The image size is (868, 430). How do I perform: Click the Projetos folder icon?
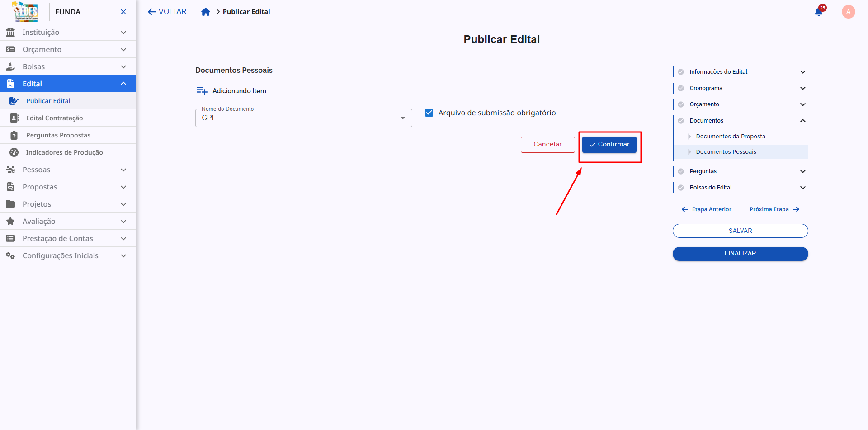click(x=10, y=204)
